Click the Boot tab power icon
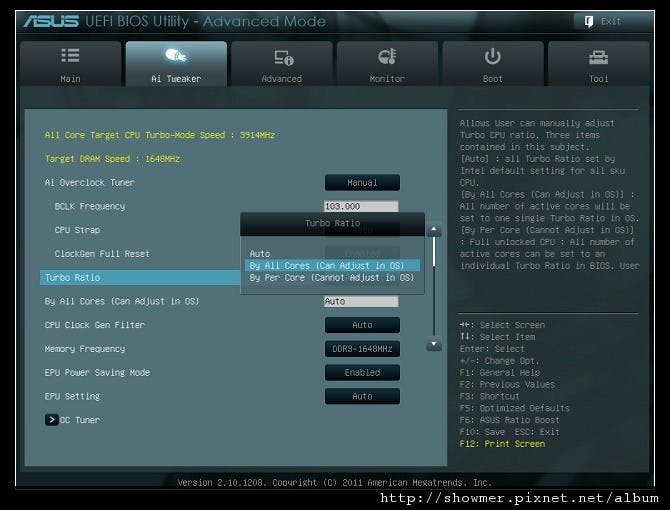Image resolution: width=670 pixels, height=510 pixels. [493, 56]
